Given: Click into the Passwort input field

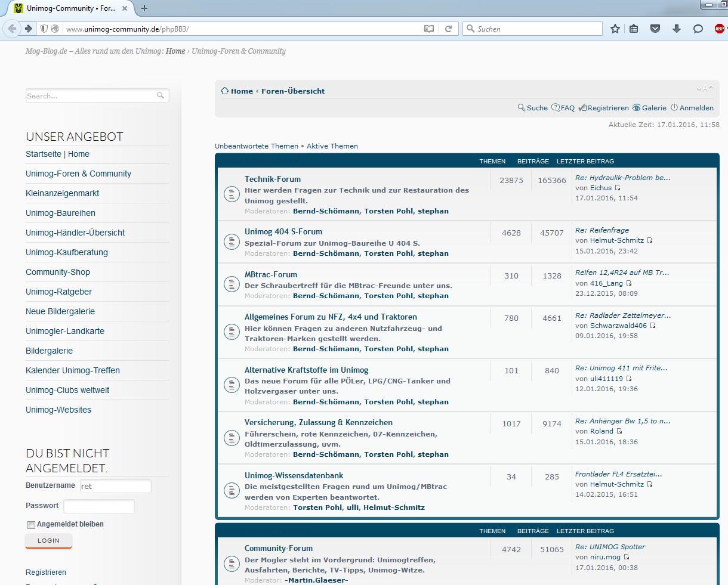Looking at the screenshot, I should coord(99,506).
